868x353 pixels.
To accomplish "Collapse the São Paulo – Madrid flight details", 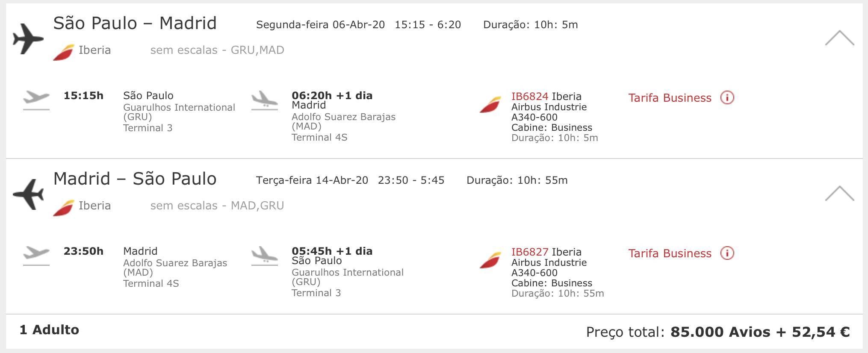I will pos(839,38).
